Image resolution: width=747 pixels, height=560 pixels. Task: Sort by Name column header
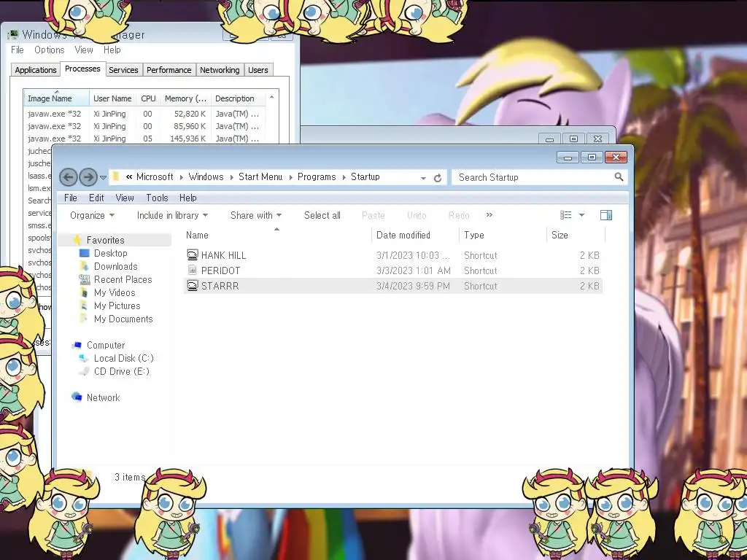[x=276, y=235]
